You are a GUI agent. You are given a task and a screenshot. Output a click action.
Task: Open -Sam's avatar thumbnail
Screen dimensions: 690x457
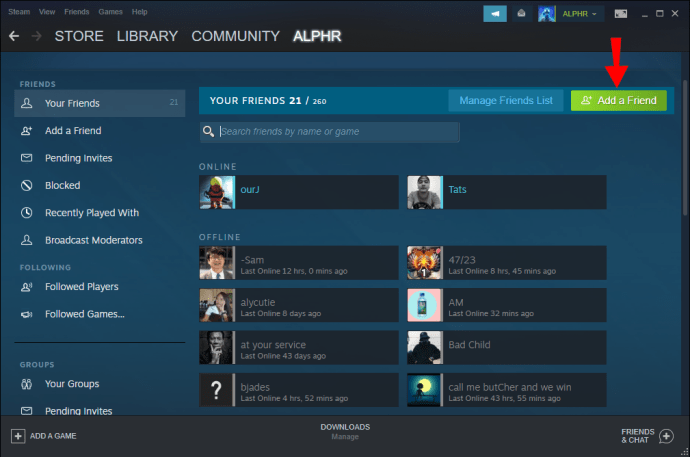tap(217, 263)
